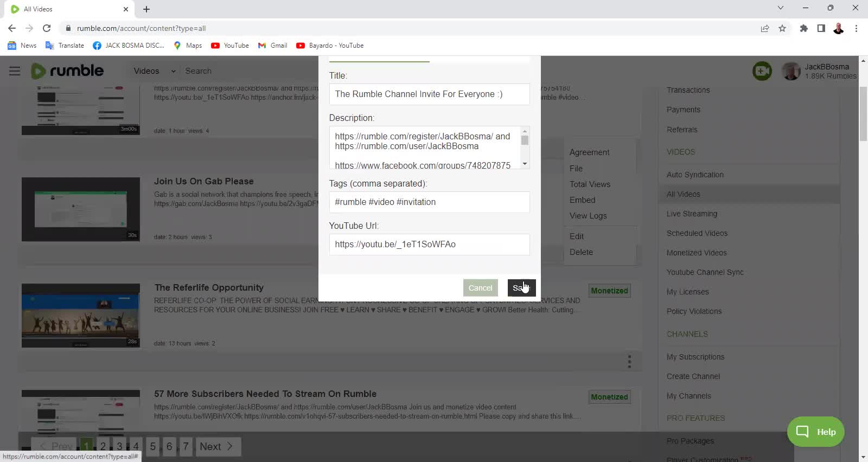Open Referrals in the sidebar
Screen dimensions: 868x462
pyautogui.click(x=682, y=130)
